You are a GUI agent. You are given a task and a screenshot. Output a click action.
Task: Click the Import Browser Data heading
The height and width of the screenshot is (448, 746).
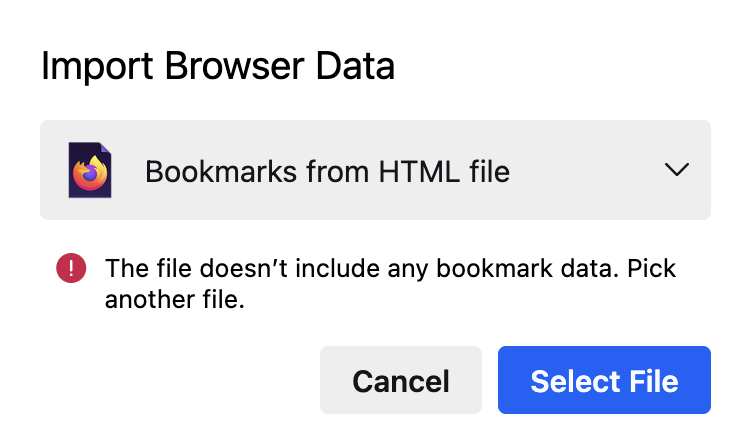coord(218,66)
